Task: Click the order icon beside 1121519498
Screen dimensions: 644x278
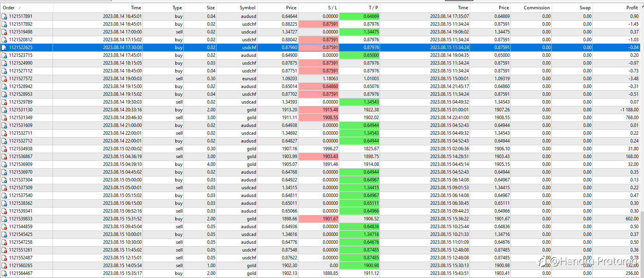Action: coord(4,32)
